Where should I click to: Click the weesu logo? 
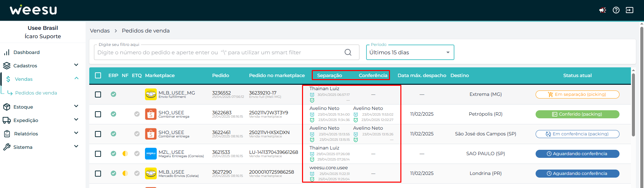pos(33,10)
